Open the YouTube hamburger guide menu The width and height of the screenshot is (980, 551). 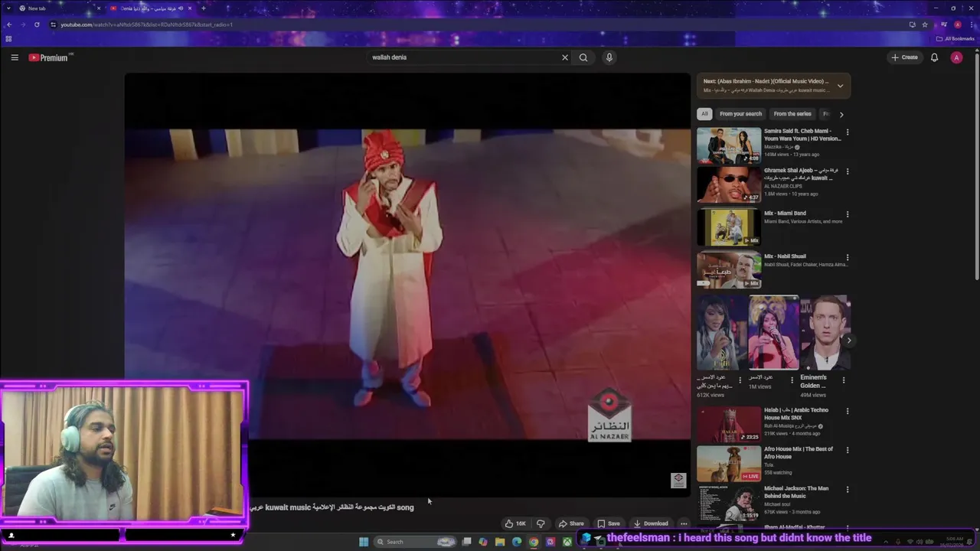[x=15, y=57]
